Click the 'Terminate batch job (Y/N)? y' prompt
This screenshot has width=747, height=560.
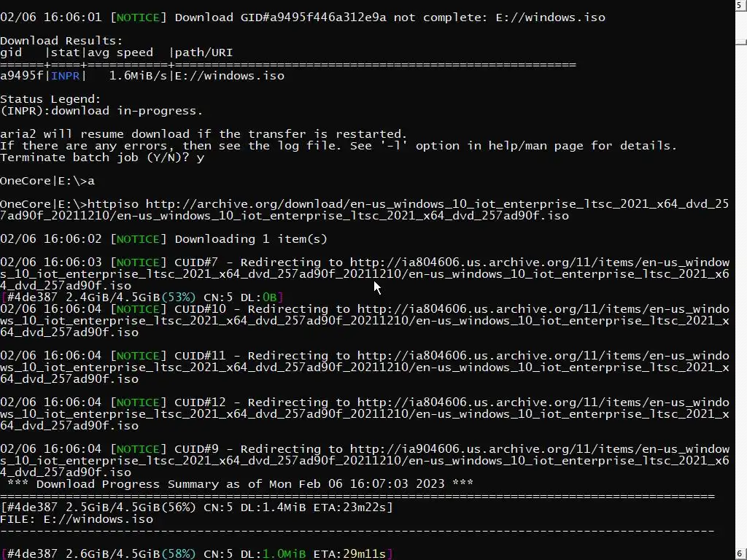(x=102, y=157)
